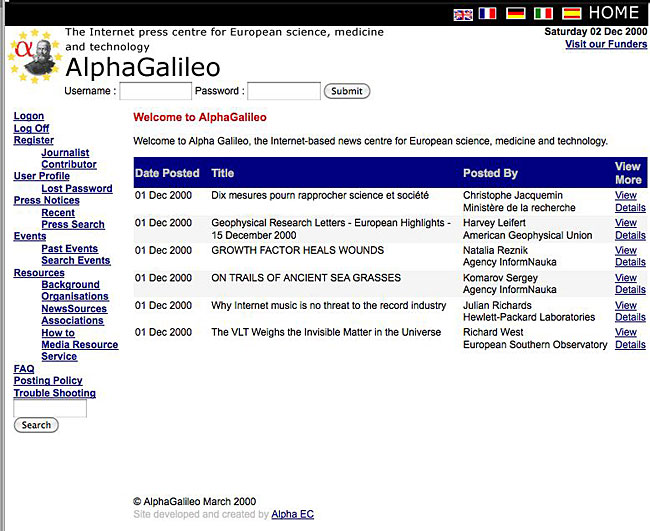
Task: Open the Search Events link
Action: pos(76,260)
